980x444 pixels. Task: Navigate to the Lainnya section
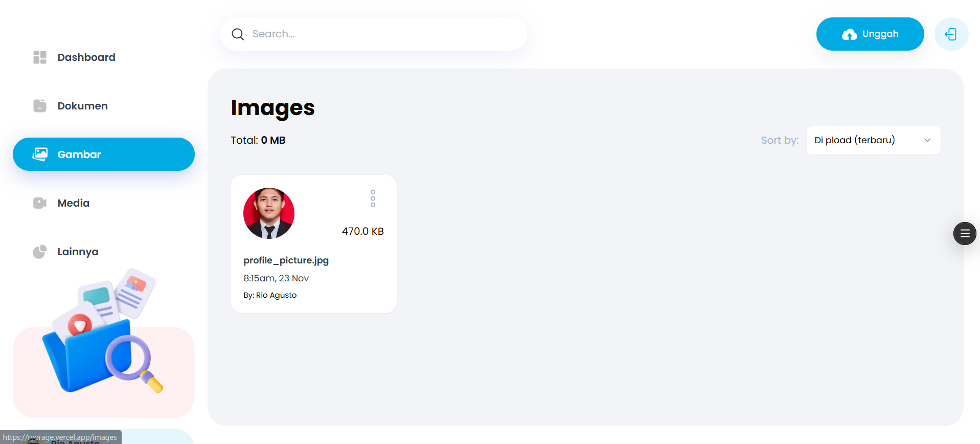(x=78, y=252)
